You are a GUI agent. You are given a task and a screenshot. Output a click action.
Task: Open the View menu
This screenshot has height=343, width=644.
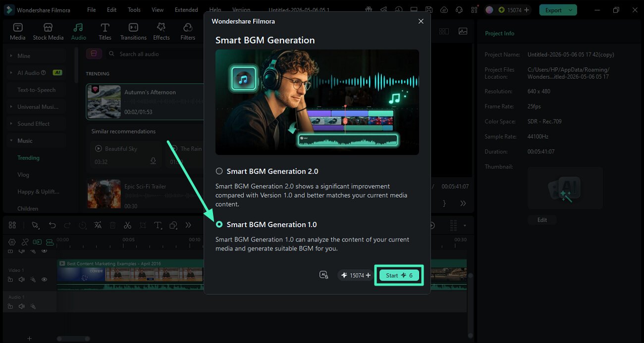point(158,10)
